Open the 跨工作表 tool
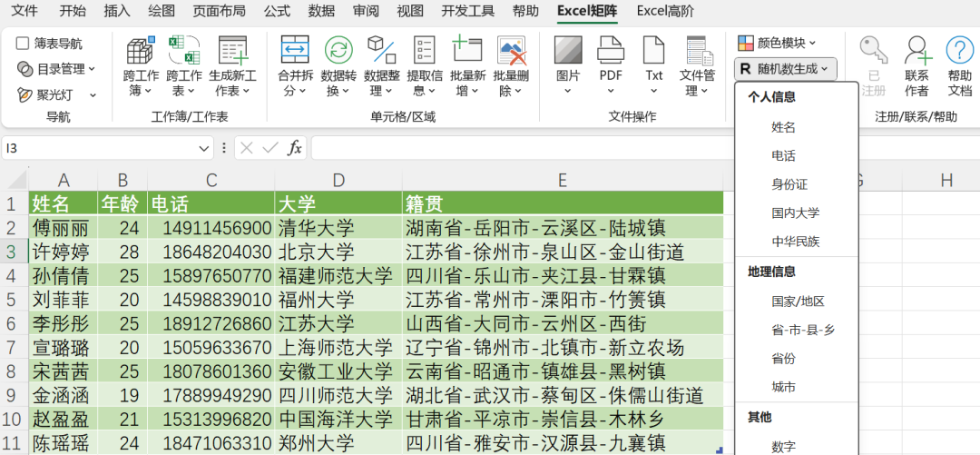 [x=183, y=66]
